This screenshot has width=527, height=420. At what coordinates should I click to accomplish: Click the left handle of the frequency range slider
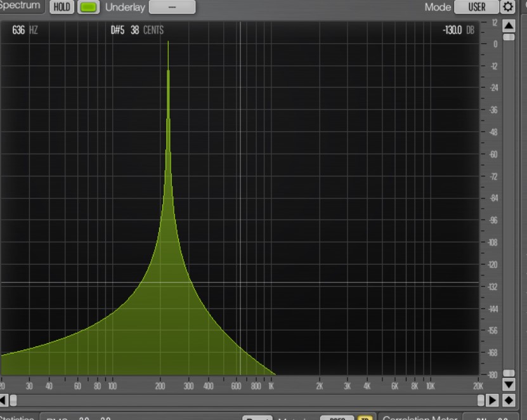tap(13, 400)
